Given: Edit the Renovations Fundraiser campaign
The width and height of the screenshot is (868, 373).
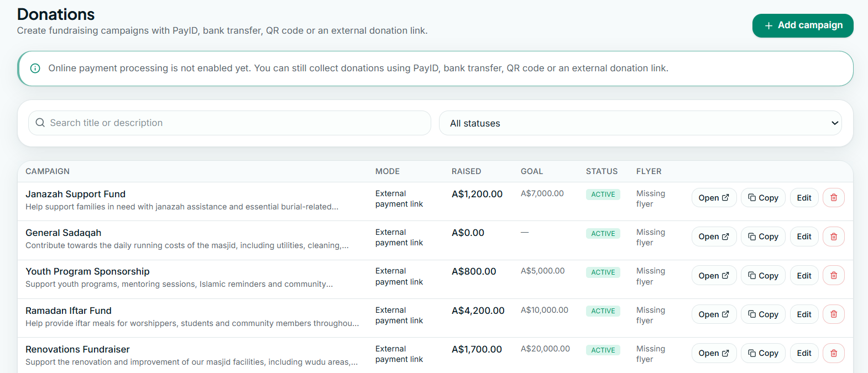Looking at the screenshot, I should [804, 353].
